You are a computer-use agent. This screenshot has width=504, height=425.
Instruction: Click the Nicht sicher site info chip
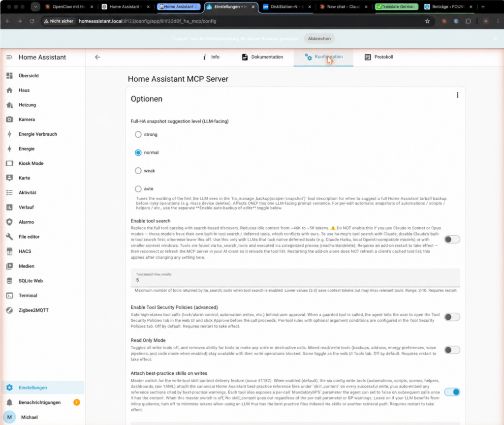59,21
